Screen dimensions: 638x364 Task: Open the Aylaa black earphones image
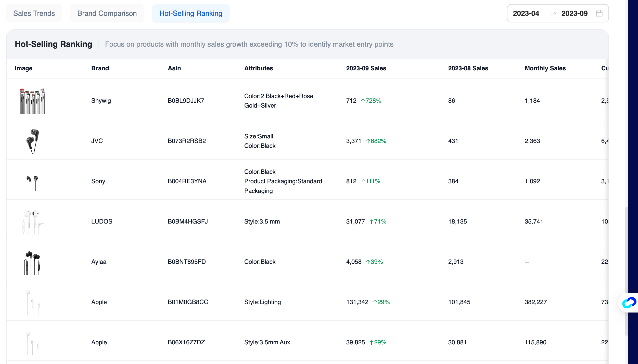click(x=32, y=263)
